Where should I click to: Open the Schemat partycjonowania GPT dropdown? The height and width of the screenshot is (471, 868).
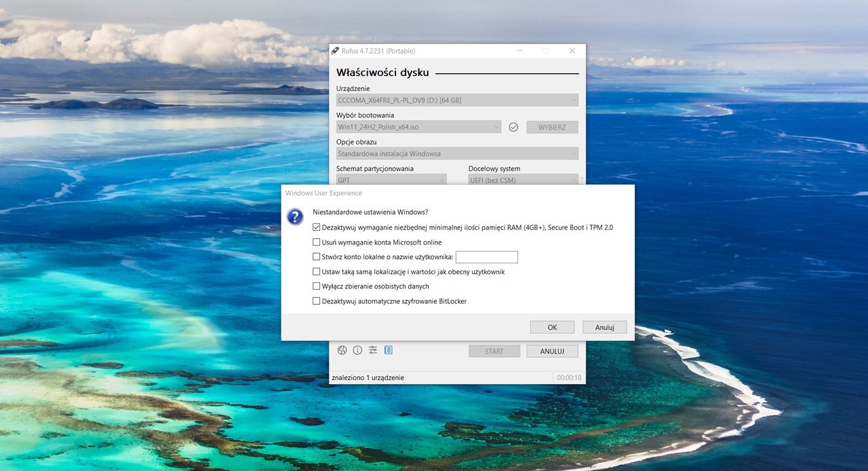(391, 180)
